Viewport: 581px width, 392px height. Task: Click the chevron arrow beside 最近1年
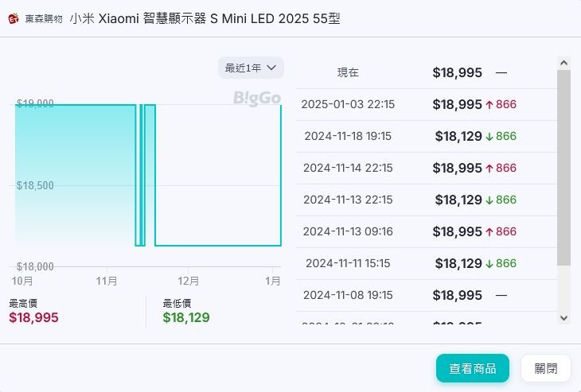coord(271,68)
